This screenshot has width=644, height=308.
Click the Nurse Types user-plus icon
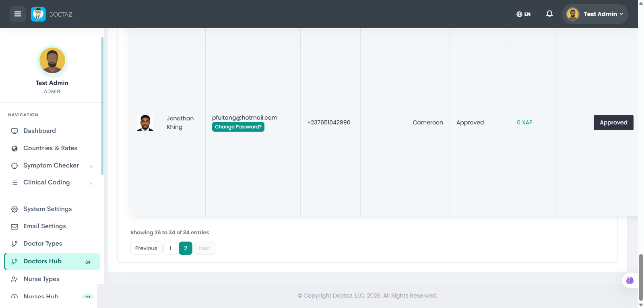(14, 279)
